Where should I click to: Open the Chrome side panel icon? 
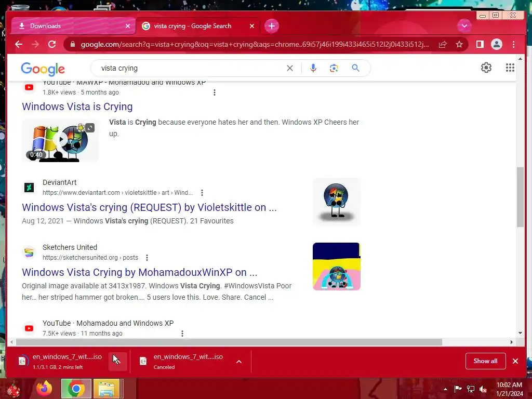(480, 45)
